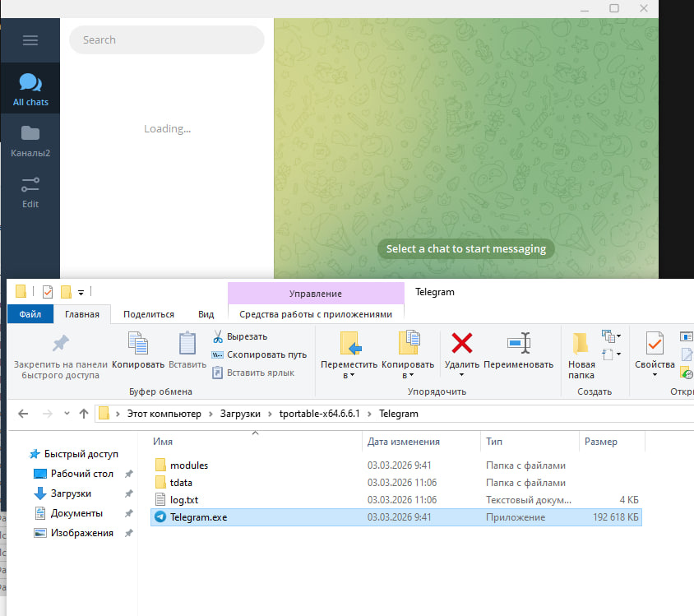694x616 pixels.
Task: Click the Telegram breadcrumb segment
Action: pyautogui.click(x=398, y=414)
